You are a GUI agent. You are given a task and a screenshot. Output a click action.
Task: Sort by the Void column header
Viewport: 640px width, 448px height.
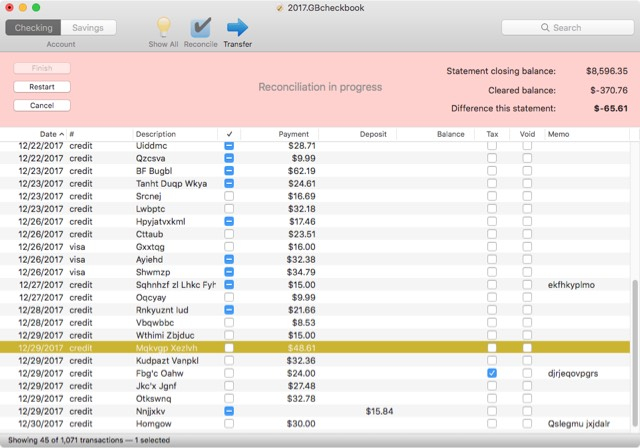(527, 134)
